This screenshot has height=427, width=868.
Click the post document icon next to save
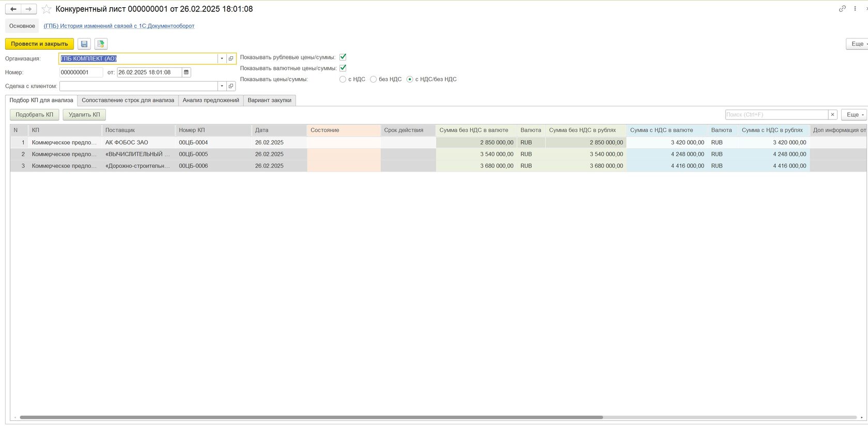[x=101, y=44]
